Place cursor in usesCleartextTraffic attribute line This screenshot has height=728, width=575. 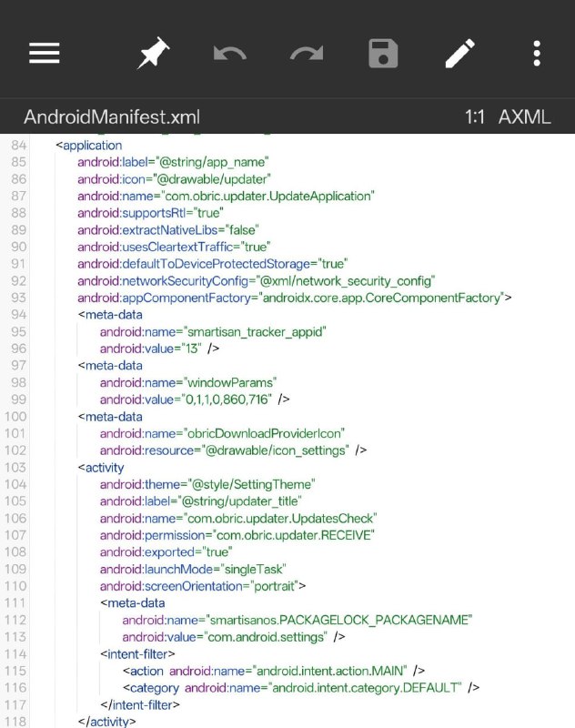[174, 247]
